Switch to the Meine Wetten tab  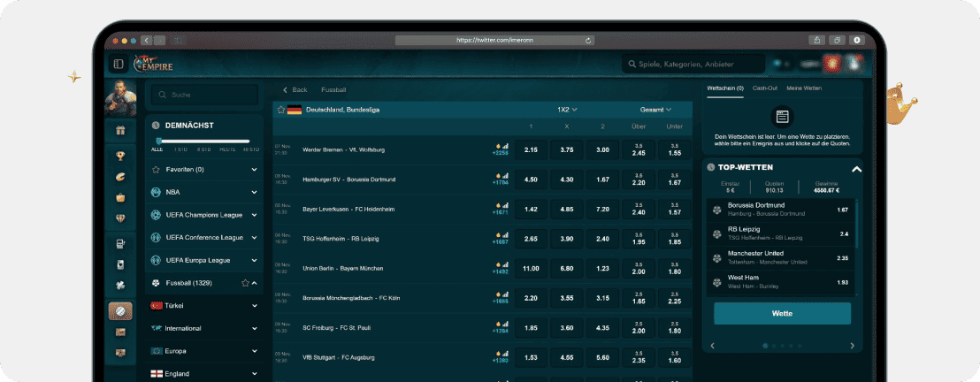click(804, 88)
